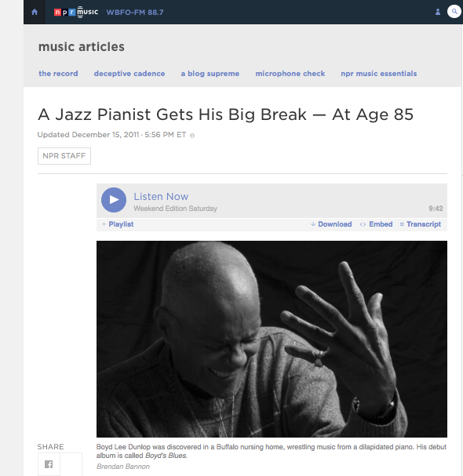Screen dimensions: 463x476
Task: Share the article on Facebook
Action: click(x=49, y=464)
